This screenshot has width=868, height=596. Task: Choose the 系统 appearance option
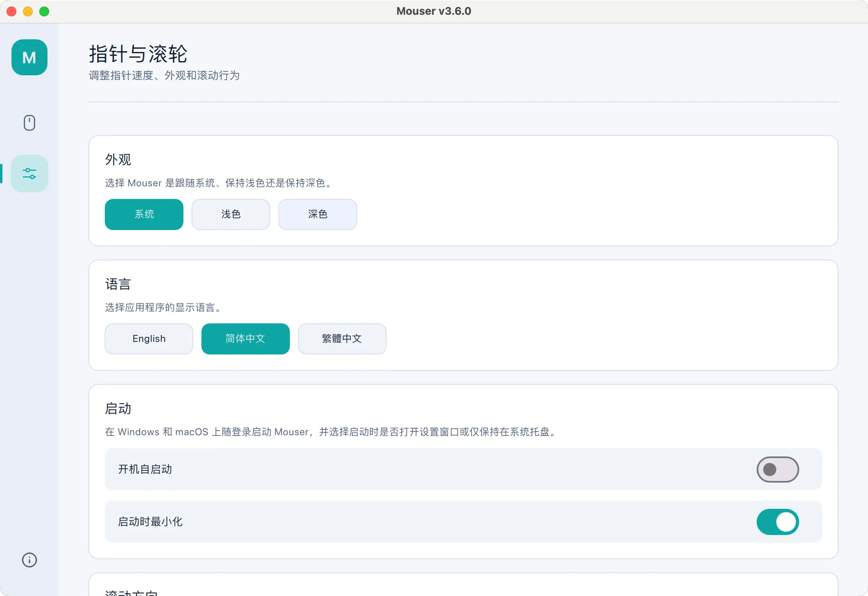coord(144,214)
